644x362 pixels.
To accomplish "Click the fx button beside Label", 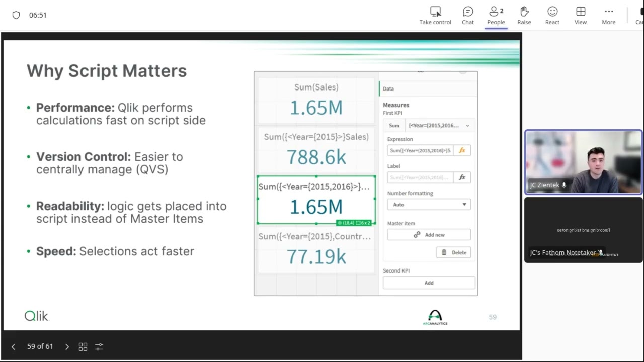I will coord(462,177).
